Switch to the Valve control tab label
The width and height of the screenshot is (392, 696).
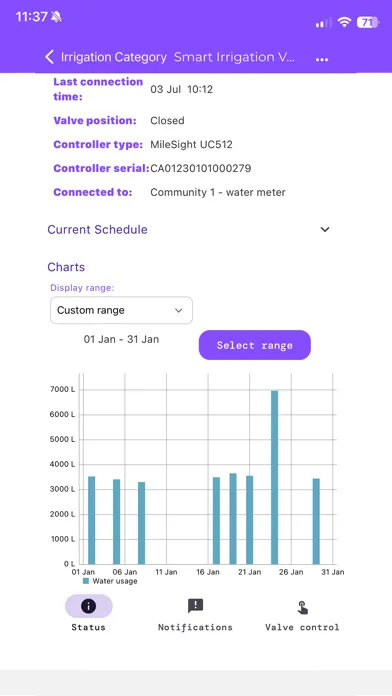302,627
